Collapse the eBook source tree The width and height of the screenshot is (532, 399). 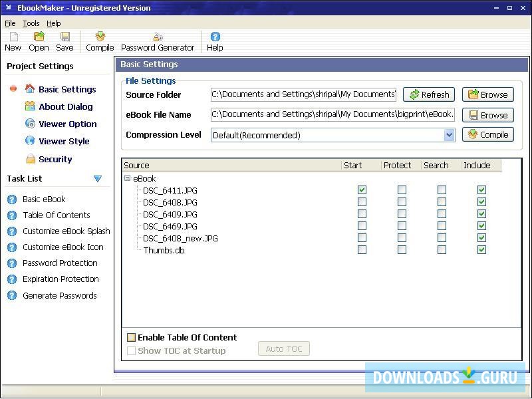point(126,178)
